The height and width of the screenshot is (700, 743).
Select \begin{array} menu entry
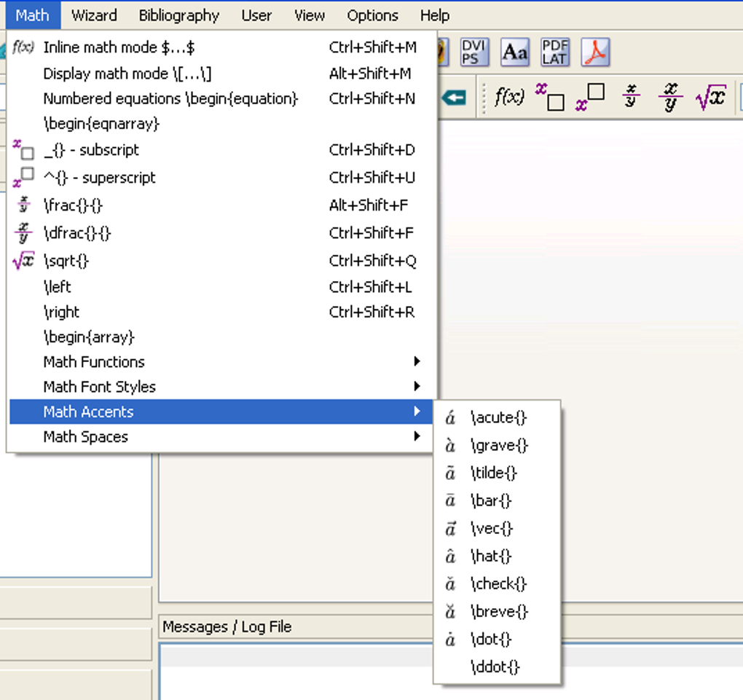click(x=221, y=337)
